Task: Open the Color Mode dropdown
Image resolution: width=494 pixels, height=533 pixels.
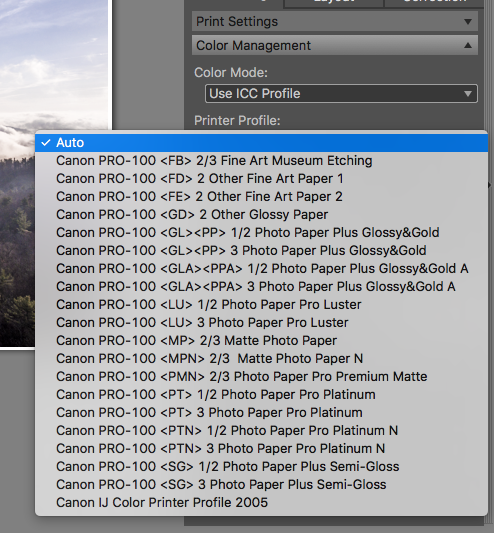Action: (x=341, y=93)
